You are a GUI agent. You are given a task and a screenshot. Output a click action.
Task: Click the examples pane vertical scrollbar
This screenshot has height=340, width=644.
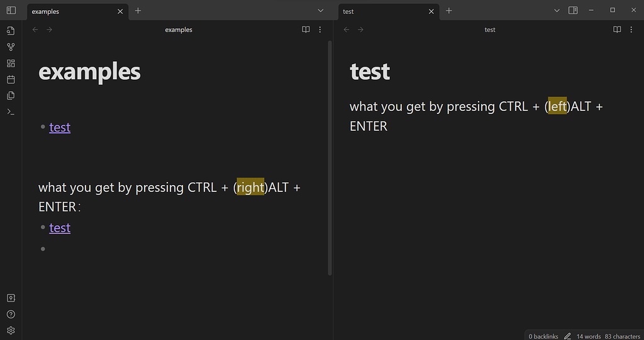(330, 157)
